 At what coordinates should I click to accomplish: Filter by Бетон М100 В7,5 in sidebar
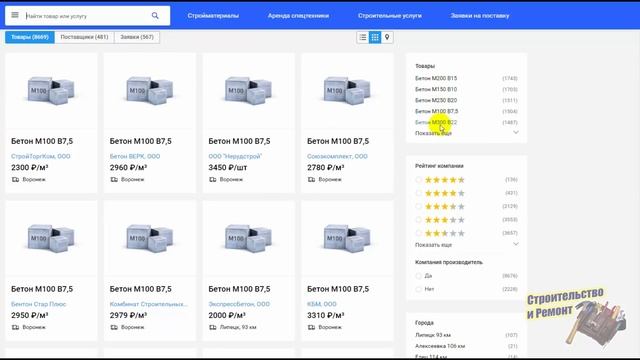(x=437, y=111)
